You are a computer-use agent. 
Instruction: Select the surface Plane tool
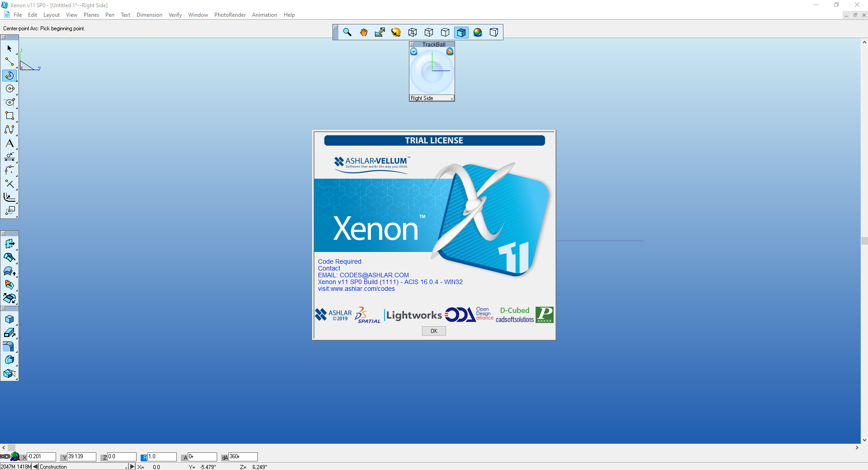coord(9,244)
